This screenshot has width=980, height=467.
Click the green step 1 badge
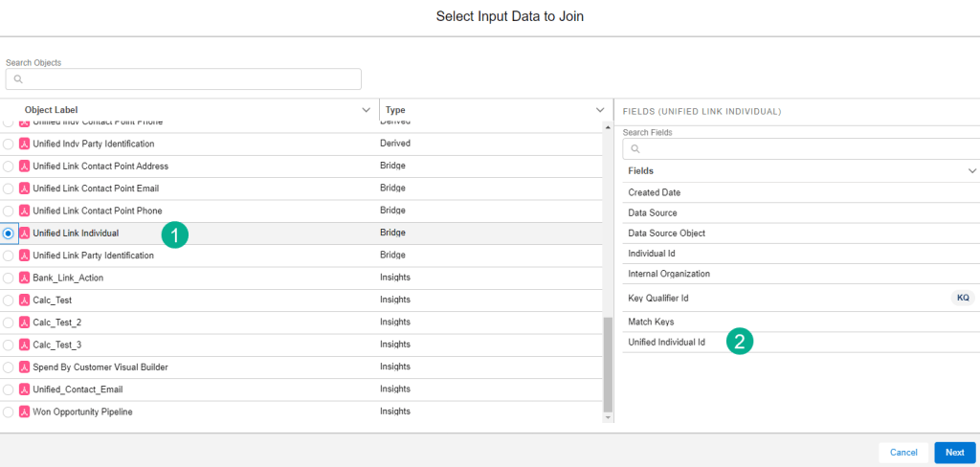(174, 234)
